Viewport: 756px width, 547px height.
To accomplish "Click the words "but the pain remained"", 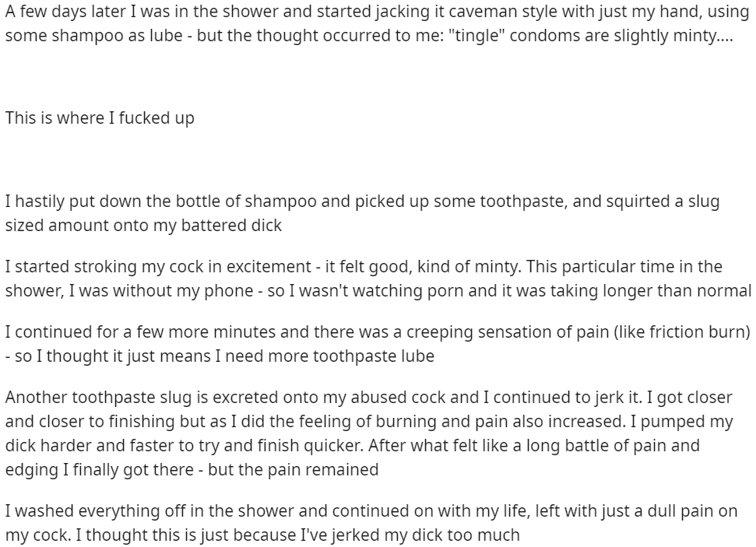I will (294, 469).
